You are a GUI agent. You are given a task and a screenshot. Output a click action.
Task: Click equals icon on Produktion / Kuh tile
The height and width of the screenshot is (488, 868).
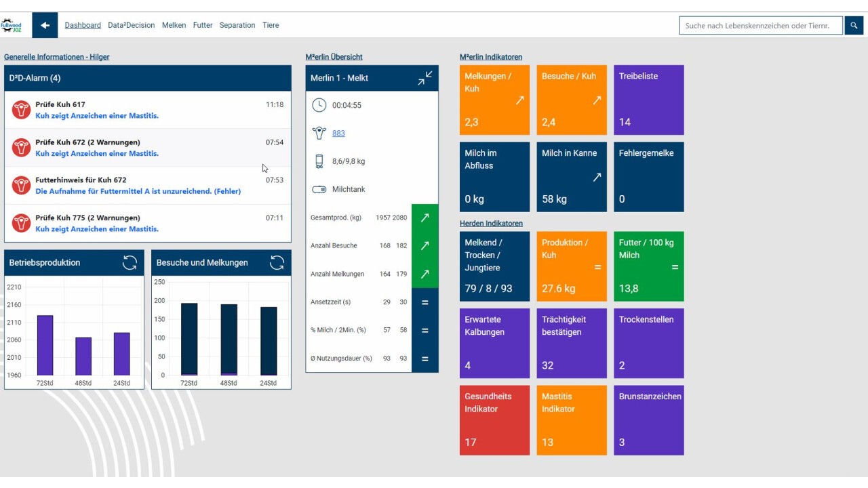(597, 267)
